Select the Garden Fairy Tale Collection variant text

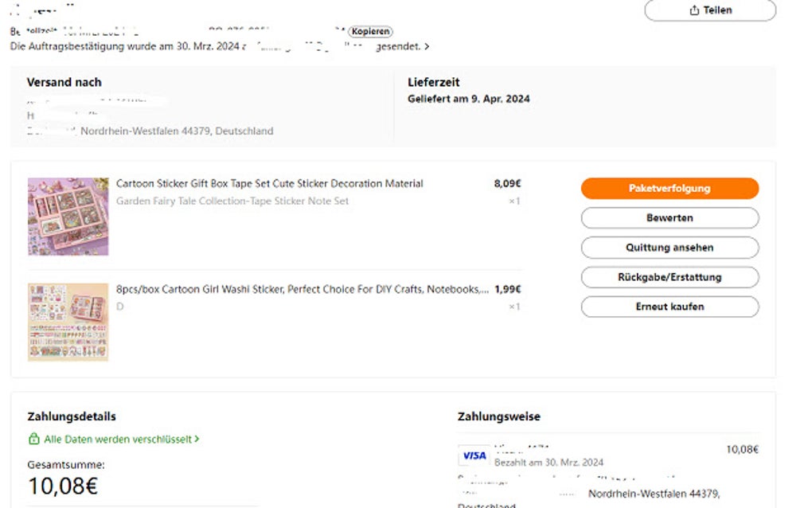pos(232,201)
